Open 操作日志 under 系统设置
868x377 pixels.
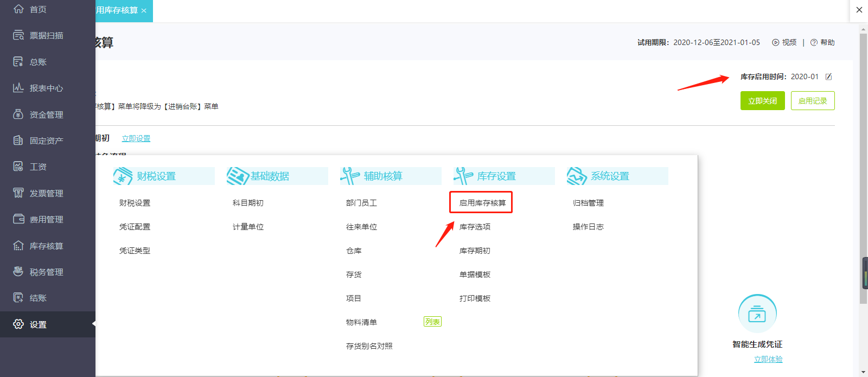click(588, 227)
